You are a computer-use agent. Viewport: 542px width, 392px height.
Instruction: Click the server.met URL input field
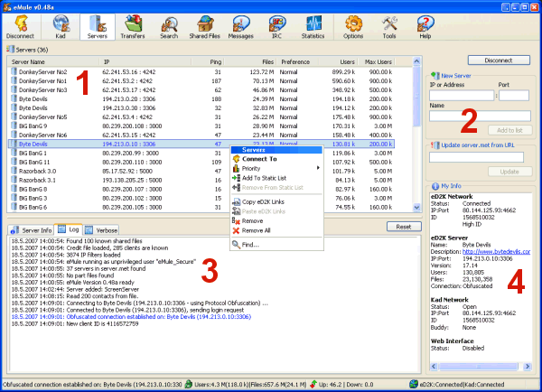coord(476,157)
